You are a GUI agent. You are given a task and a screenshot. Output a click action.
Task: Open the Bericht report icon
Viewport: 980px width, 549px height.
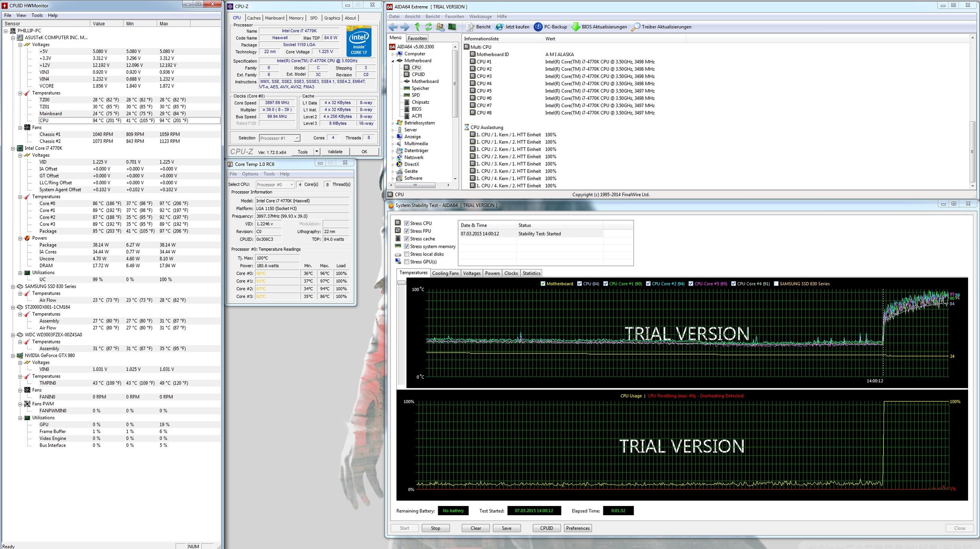tap(470, 27)
